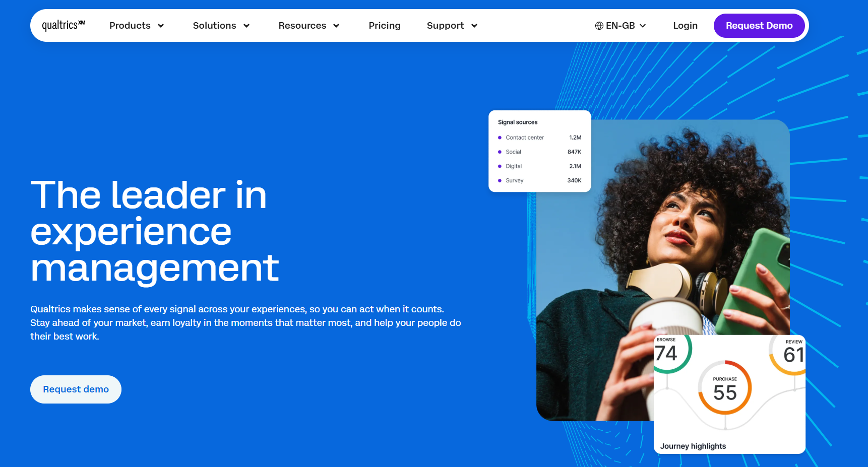The height and width of the screenshot is (467, 868).
Task: Expand the Solutions chevron arrow
Action: click(246, 26)
